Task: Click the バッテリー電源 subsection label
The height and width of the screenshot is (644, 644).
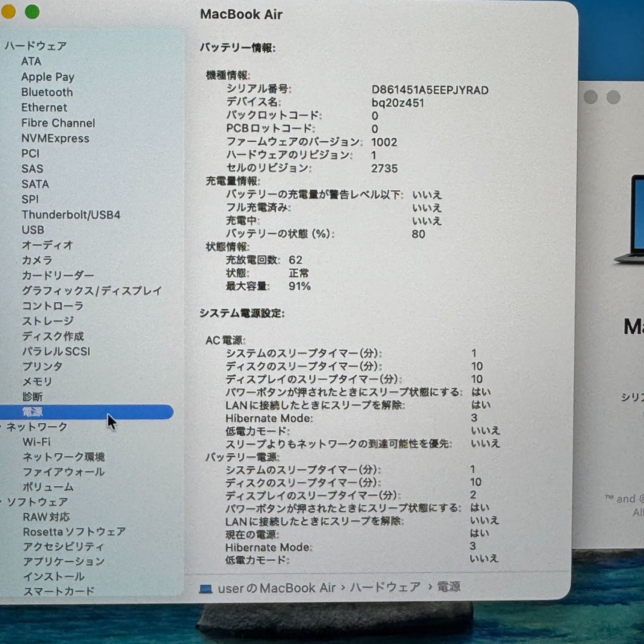Action: (x=242, y=457)
